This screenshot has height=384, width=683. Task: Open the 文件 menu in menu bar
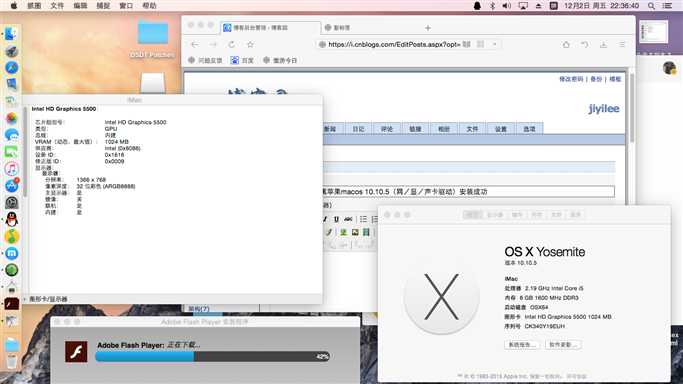(x=57, y=6)
